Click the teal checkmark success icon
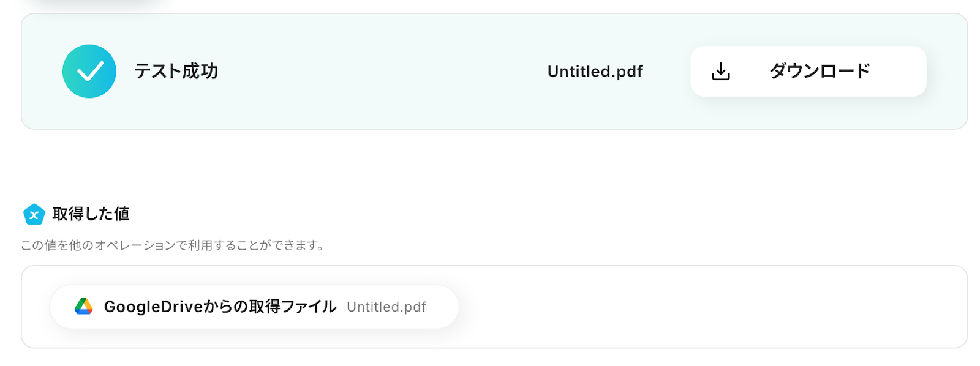 (89, 71)
